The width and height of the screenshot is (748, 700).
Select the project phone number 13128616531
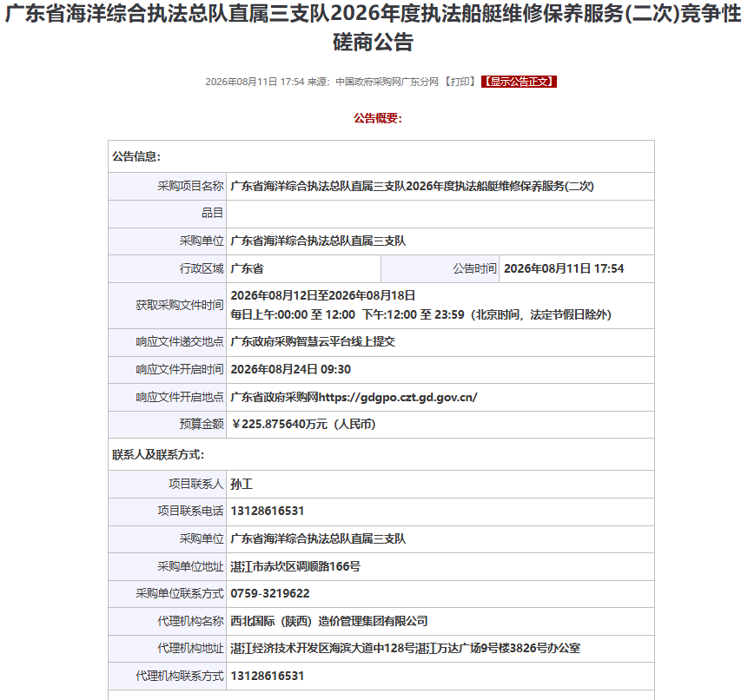(268, 512)
